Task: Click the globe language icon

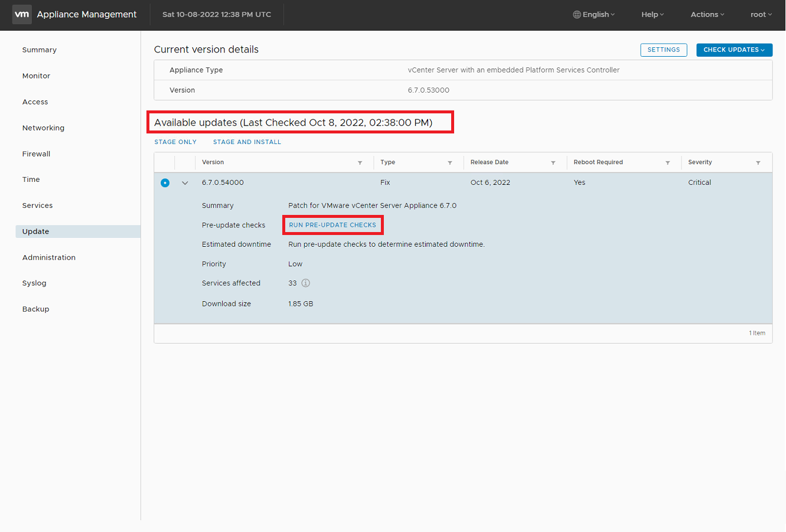Action: [577, 15]
